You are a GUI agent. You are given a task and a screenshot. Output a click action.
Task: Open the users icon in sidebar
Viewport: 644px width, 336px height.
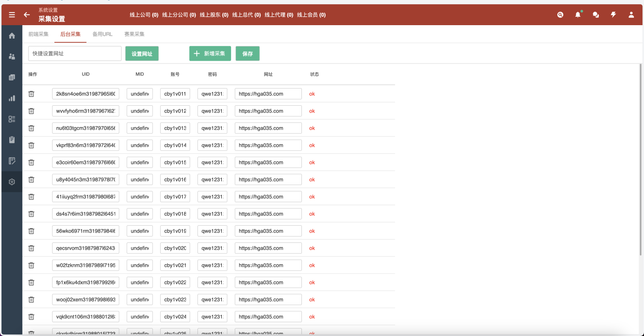12,57
